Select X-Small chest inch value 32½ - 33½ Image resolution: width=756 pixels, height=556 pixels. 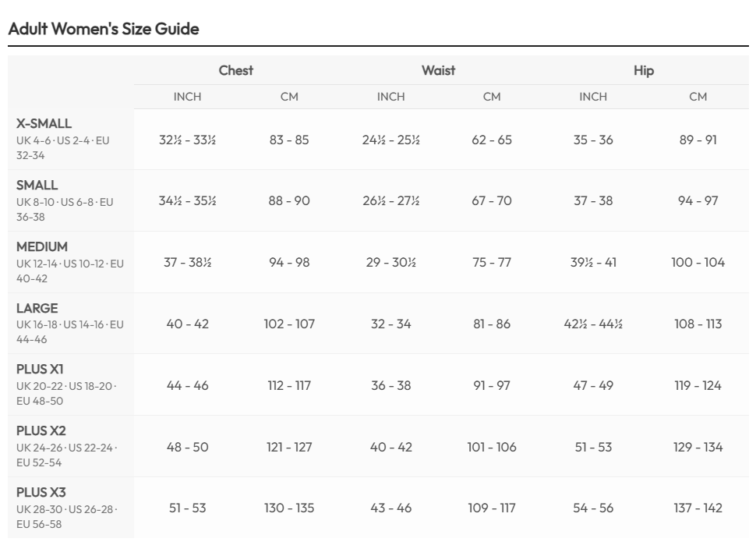point(187,140)
